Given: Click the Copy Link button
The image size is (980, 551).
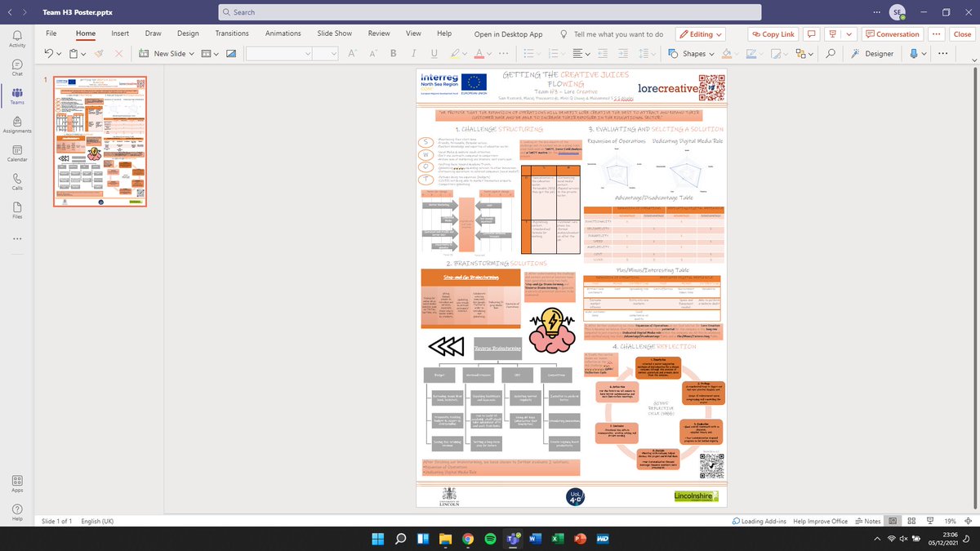Looking at the screenshot, I should [773, 34].
